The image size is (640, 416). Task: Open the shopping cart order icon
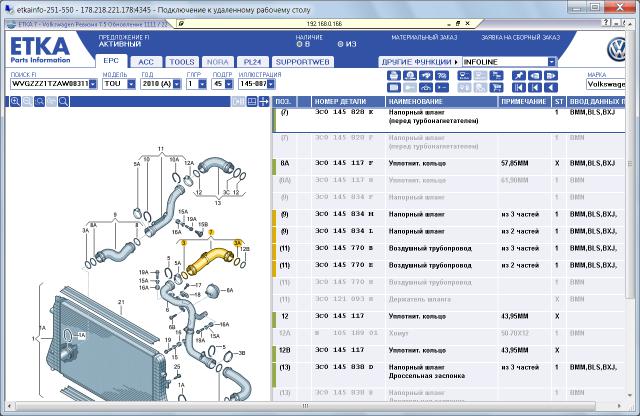click(x=496, y=87)
